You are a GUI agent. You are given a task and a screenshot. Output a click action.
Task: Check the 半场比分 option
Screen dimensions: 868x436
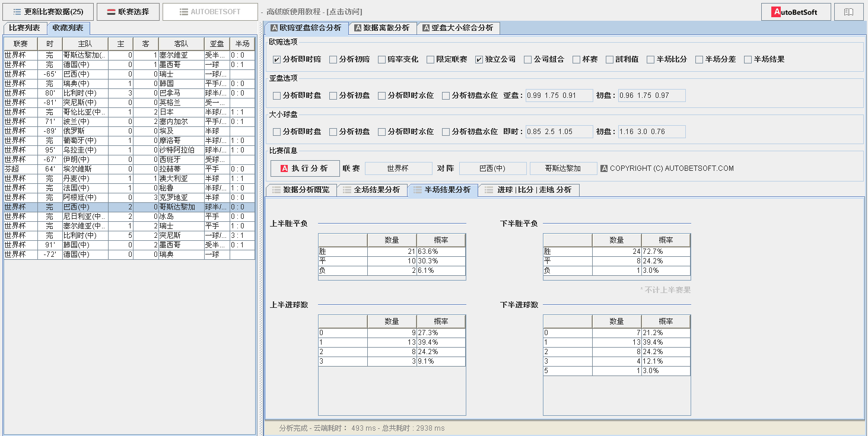click(x=650, y=59)
